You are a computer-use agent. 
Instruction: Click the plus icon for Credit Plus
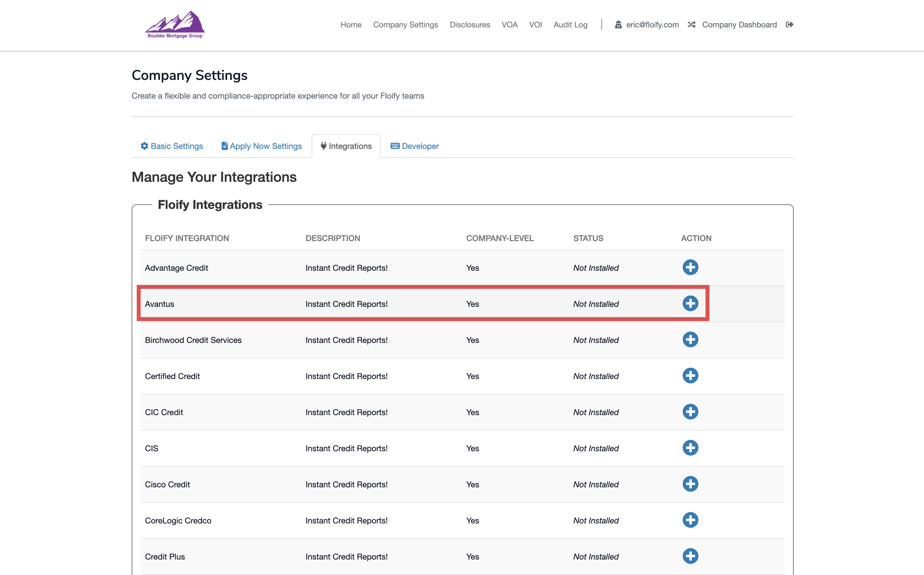(690, 556)
